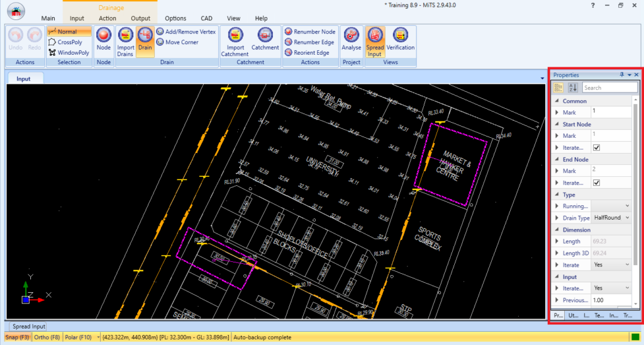Screen dimensions: 644x345
Task: Open the Input Iterate dropdown
Action: click(627, 288)
